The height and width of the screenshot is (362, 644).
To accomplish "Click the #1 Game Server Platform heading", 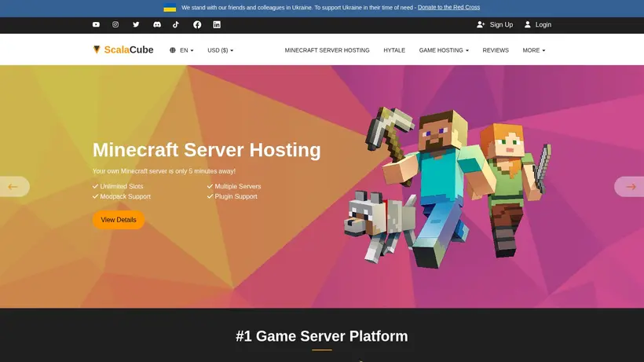I will 321,336.
